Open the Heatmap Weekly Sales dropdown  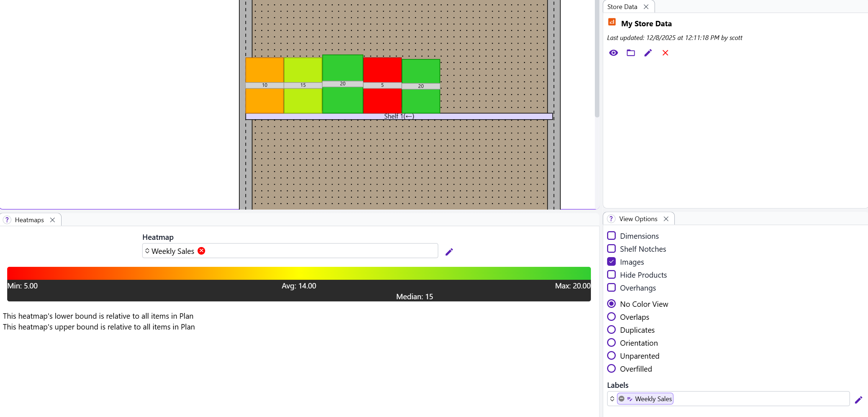147,251
